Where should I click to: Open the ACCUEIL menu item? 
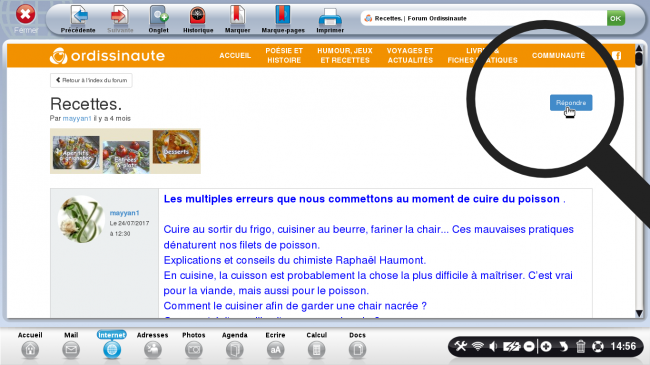click(235, 56)
